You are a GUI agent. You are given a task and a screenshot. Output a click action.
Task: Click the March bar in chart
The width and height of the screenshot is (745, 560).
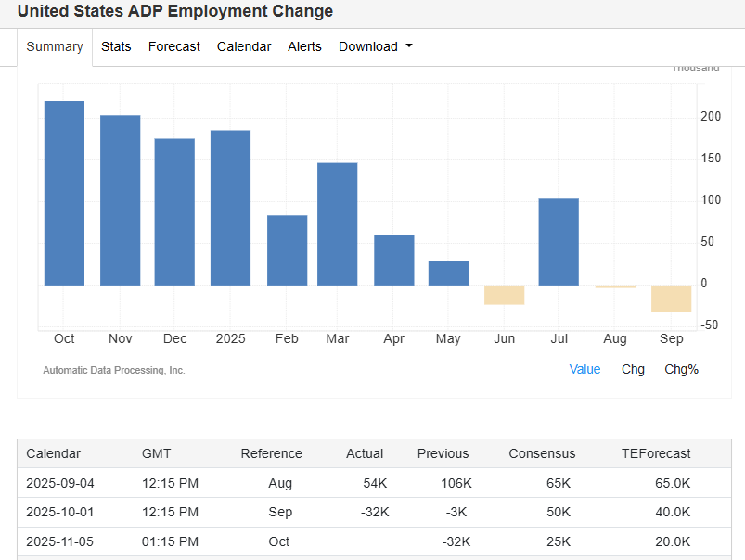click(338, 224)
